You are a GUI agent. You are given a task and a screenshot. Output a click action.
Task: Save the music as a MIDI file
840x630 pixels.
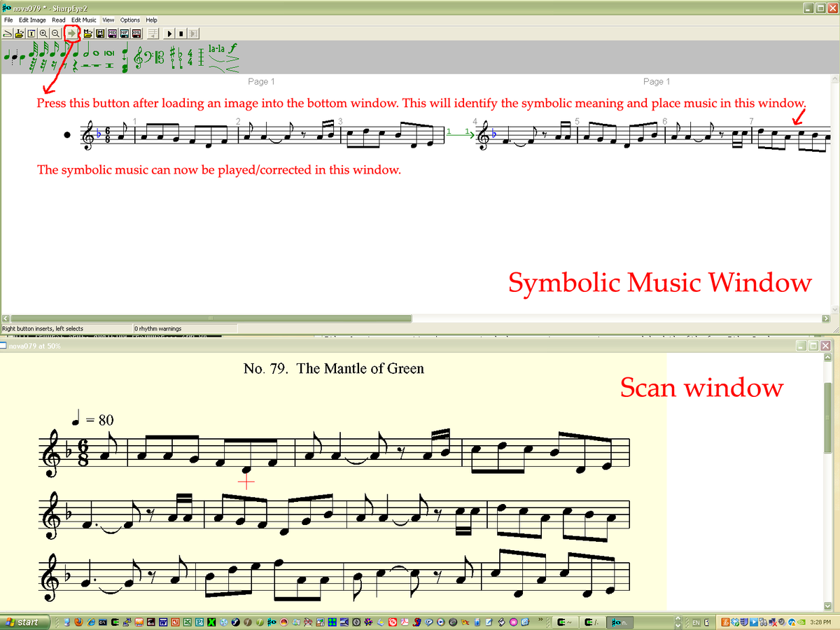(x=113, y=33)
